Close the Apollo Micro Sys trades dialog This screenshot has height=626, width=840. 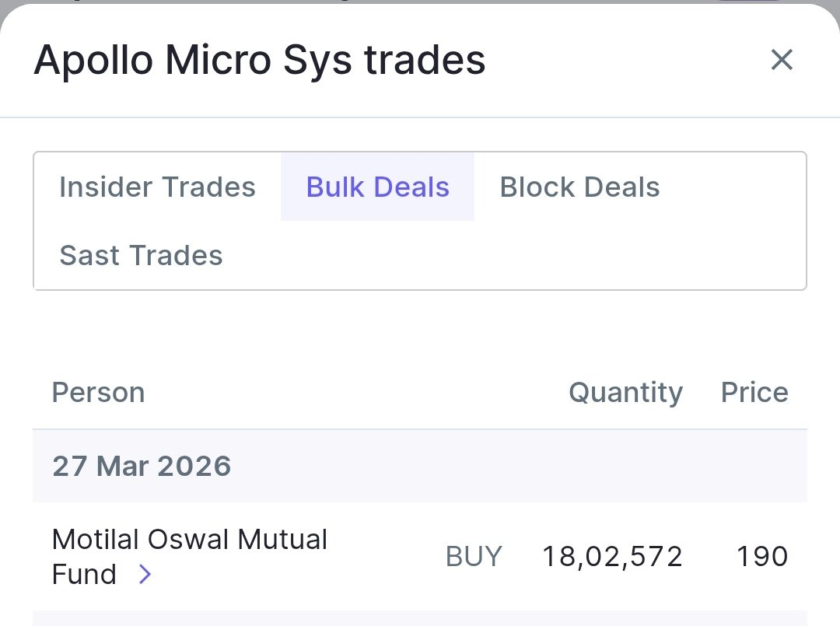click(x=781, y=60)
